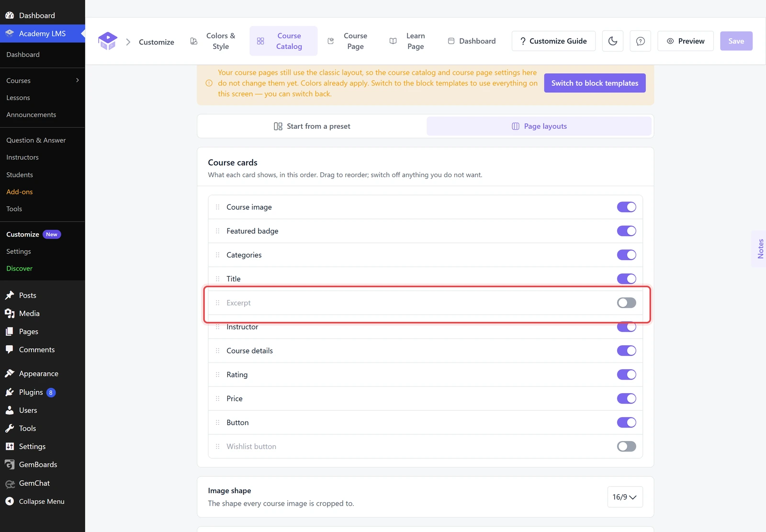
Task: Click the drag handle beside Categories
Action: pyautogui.click(x=217, y=255)
